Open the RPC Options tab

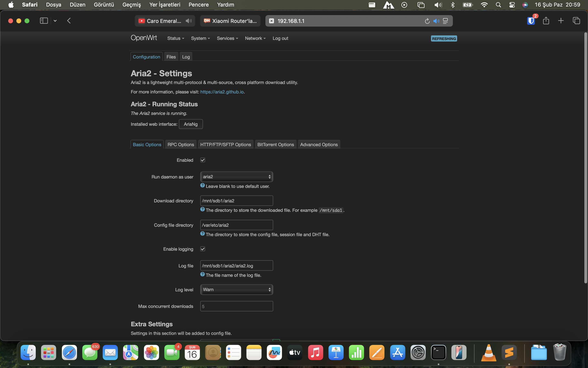point(181,145)
